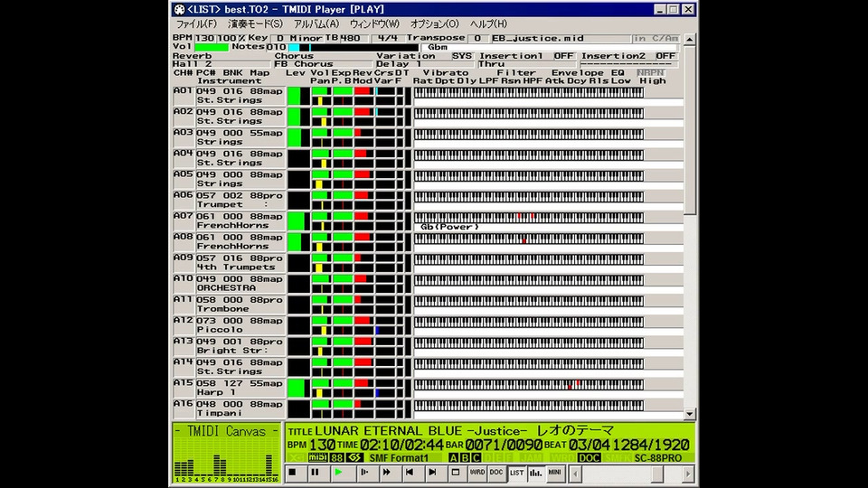868x488 pixels.
Task: Click the GS indicator icon
Action: [x=354, y=457]
